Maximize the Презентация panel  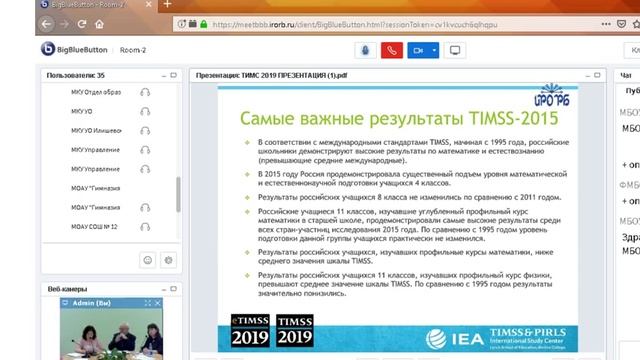pos(597,76)
